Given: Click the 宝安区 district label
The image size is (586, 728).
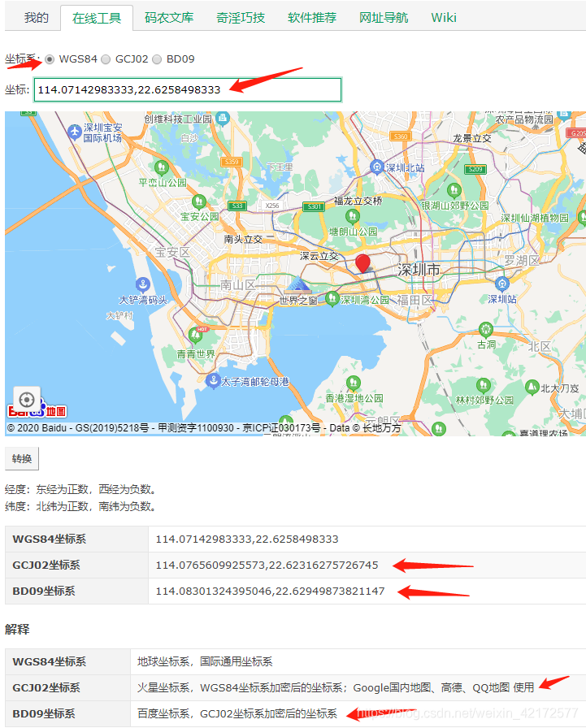Looking at the screenshot, I should point(173,252).
